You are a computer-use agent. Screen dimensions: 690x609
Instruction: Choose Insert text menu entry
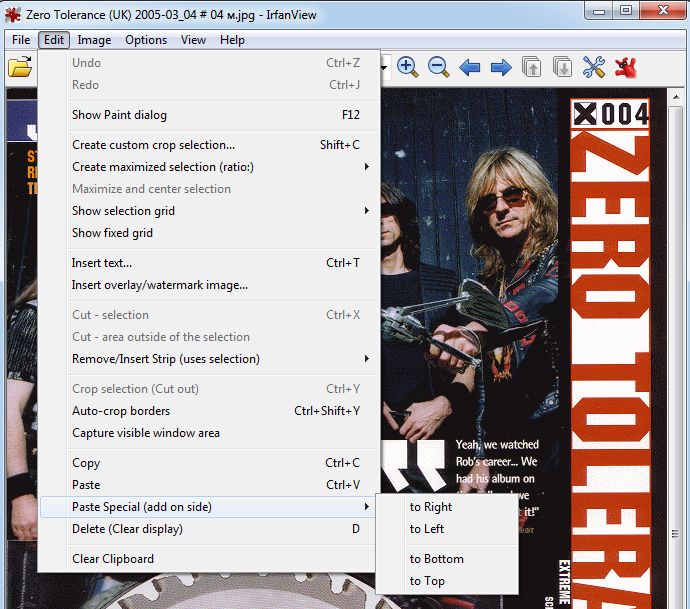point(207,263)
